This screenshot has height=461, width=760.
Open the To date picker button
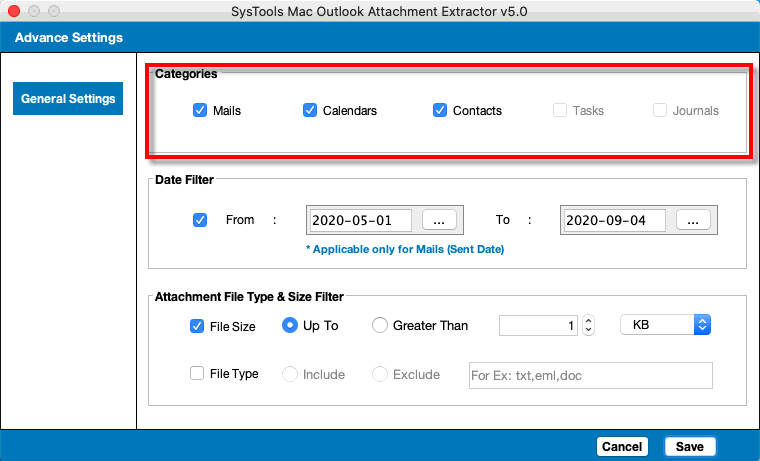pos(693,221)
